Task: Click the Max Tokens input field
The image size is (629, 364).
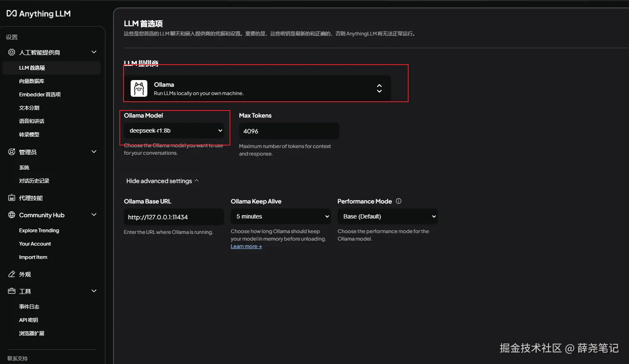Action: point(289,131)
